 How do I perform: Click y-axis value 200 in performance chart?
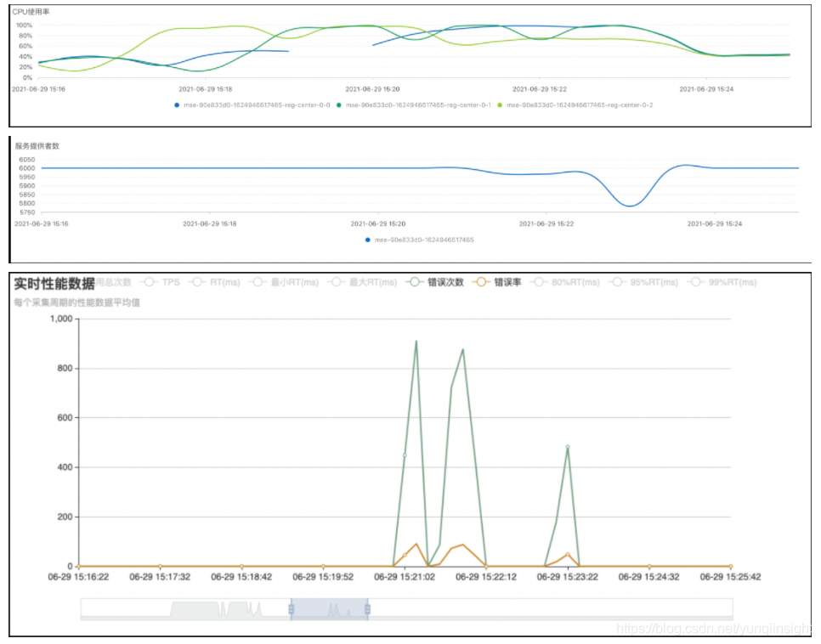pos(65,517)
